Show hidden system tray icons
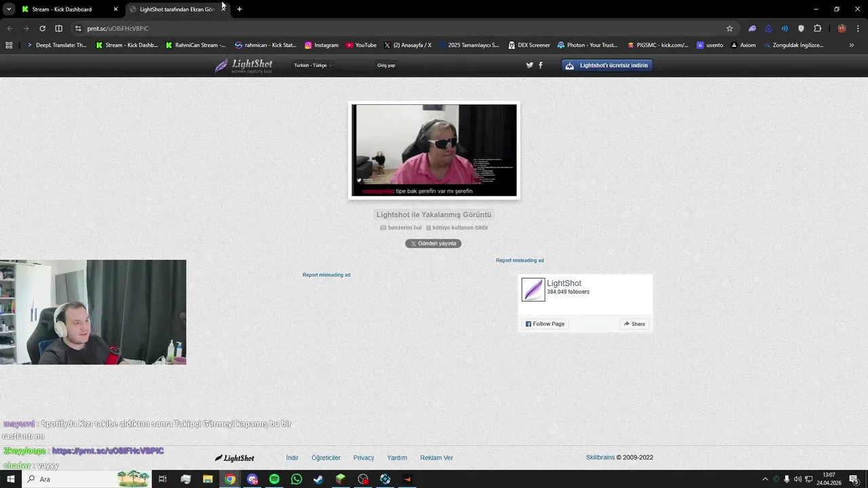 [766, 479]
